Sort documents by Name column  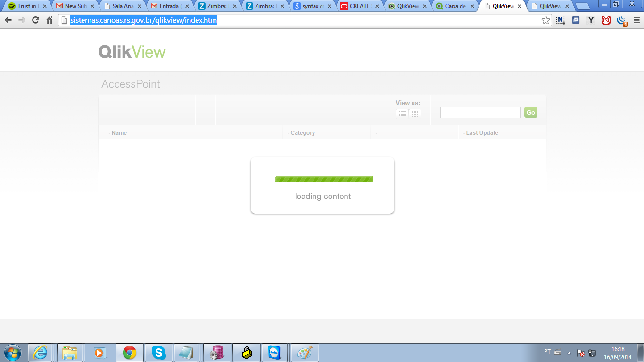click(x=119, y=133)
